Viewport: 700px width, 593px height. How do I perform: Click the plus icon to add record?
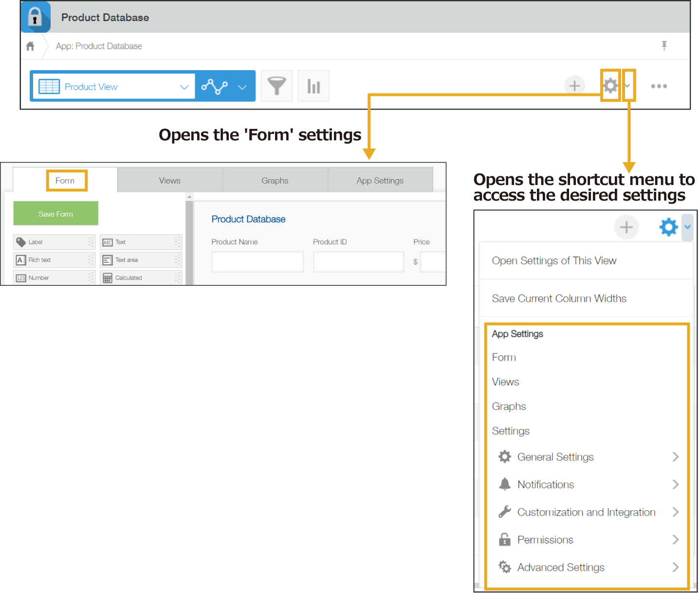574,86
